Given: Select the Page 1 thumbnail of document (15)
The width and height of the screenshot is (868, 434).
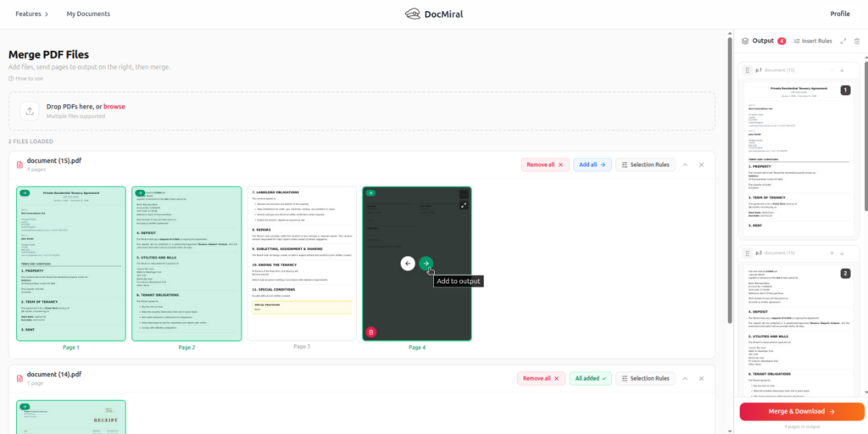Looking at the screenshot, I should coord(71,264).
